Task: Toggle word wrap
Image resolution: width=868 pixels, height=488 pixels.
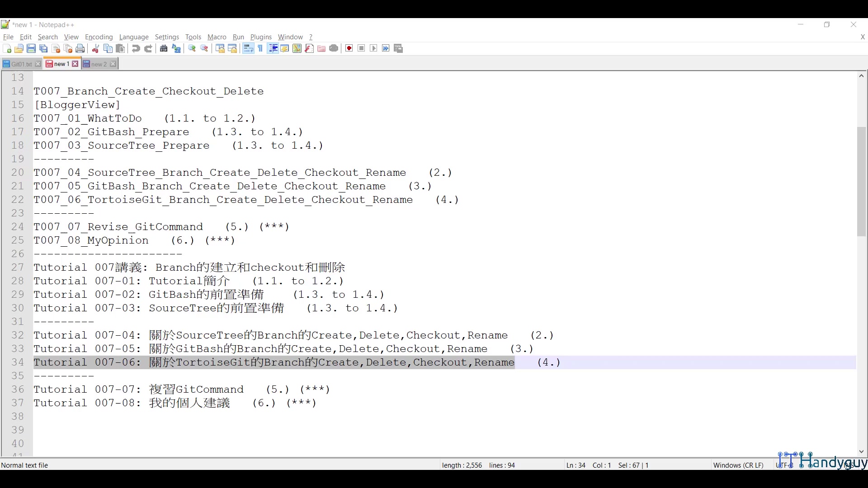Action: pyautogui.click(x=248, y=48)
